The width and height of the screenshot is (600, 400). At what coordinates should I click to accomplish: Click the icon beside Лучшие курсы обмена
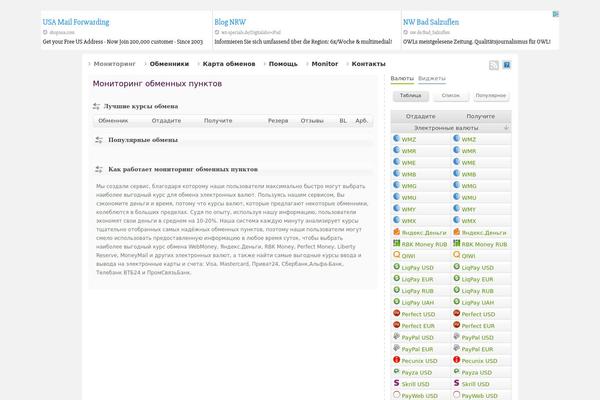point(96,106)
